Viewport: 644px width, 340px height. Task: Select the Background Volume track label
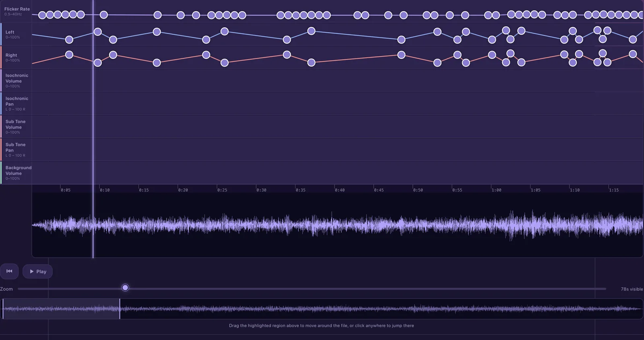click(19, 170)
